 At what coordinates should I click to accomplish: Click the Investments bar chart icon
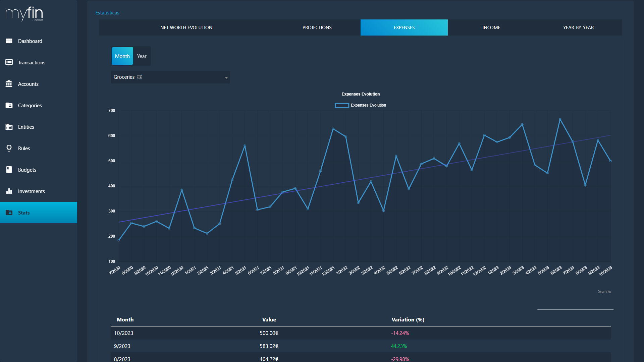click(x=9, y=191)
